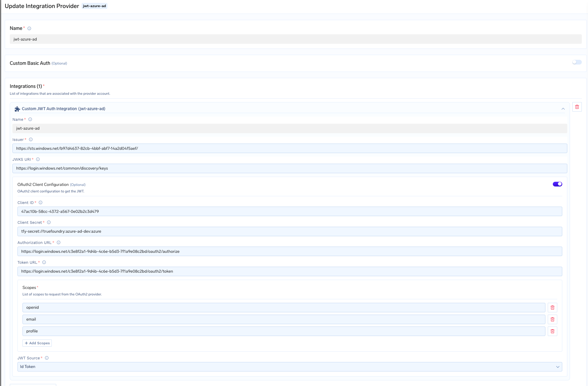Click the Token URL input field

pos(290,271)
